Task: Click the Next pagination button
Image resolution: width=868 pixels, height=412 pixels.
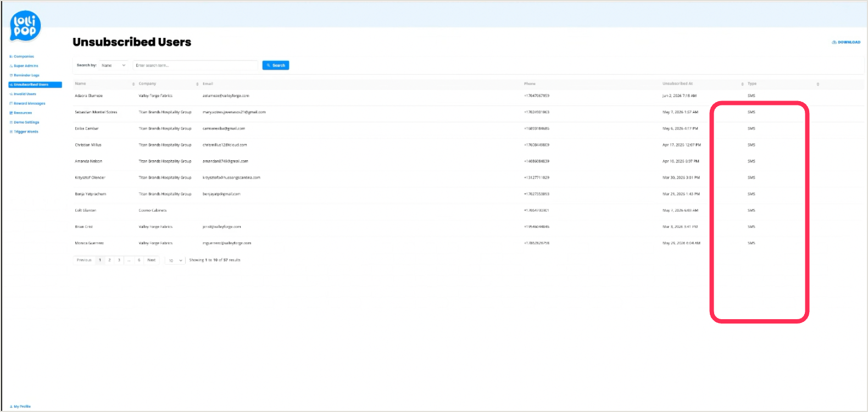Action: point(152,260)
